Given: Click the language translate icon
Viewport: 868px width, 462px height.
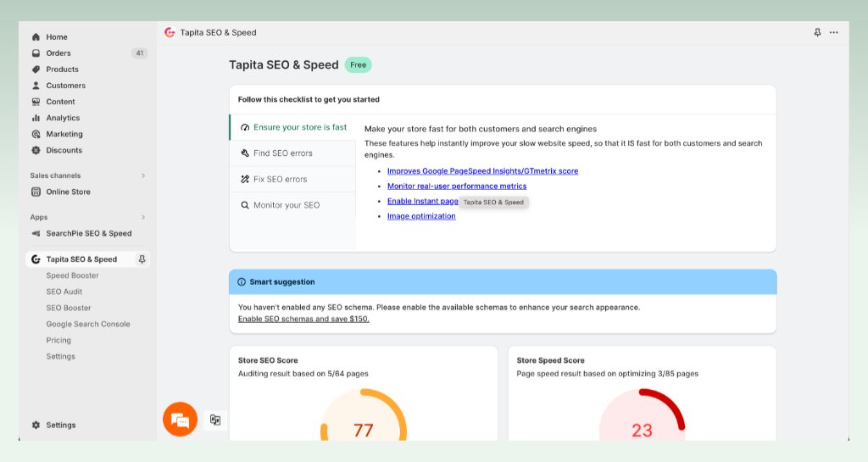Looking at the screenshot, I should (x=215, y=420).
